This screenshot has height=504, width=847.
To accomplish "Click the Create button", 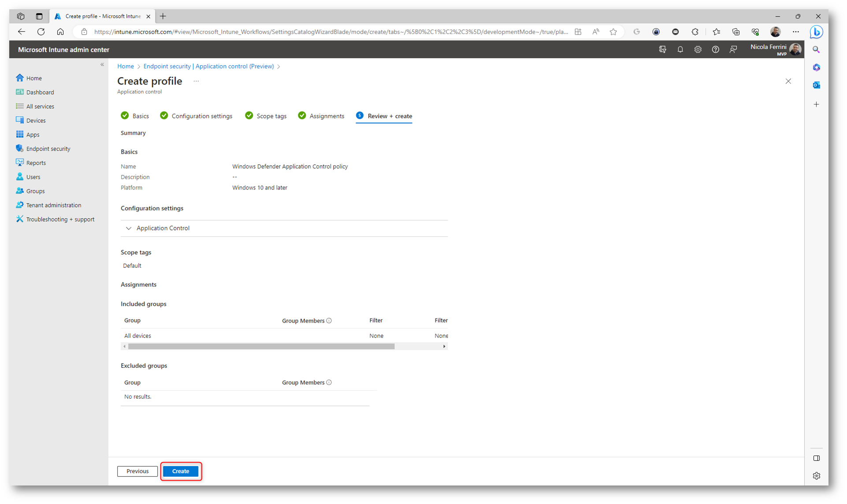I will coord(181,471).
